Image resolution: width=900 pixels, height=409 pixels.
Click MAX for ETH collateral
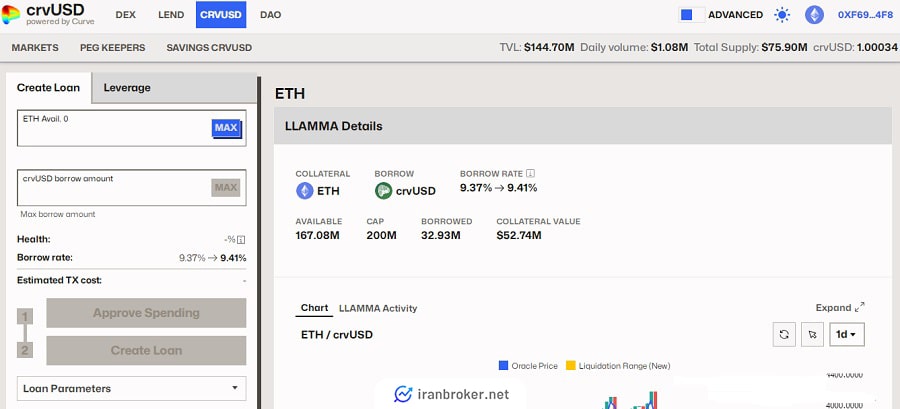click(x=226, y=128)
